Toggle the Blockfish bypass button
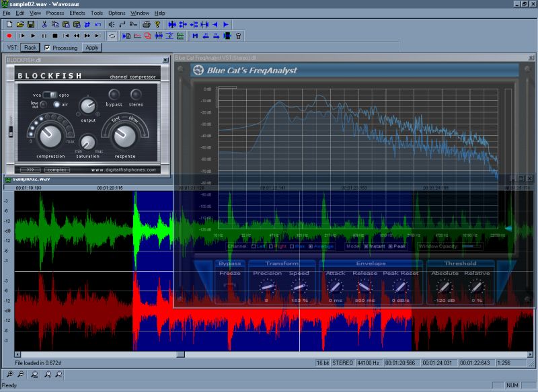Screen dimensions: 538x392 click(114, 94)
